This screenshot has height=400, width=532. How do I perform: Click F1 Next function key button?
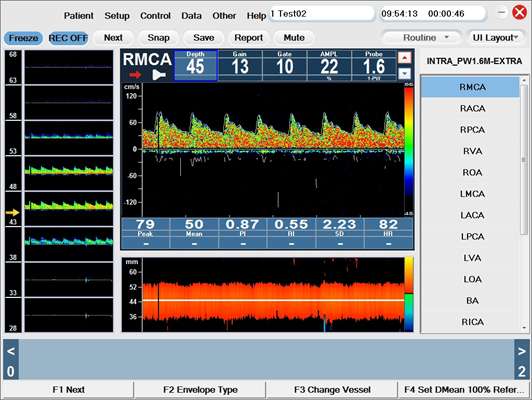[x=68, y=389]
